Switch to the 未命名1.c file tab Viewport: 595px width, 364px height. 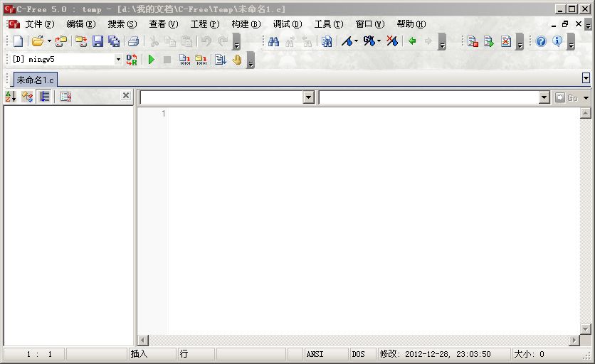pyautogui.click(x=36, y=80)
